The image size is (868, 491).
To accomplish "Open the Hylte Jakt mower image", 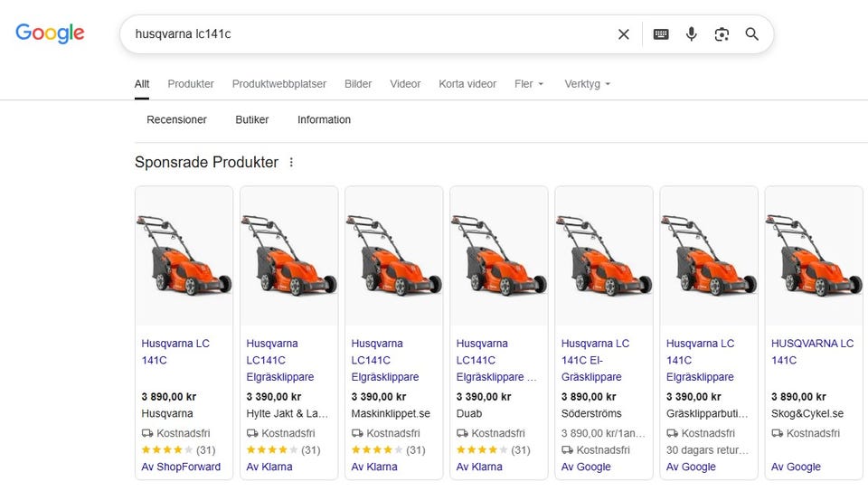I will 289,256.
